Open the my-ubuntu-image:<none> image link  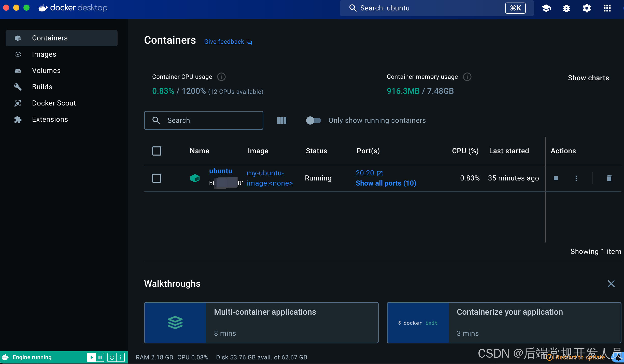270,178
